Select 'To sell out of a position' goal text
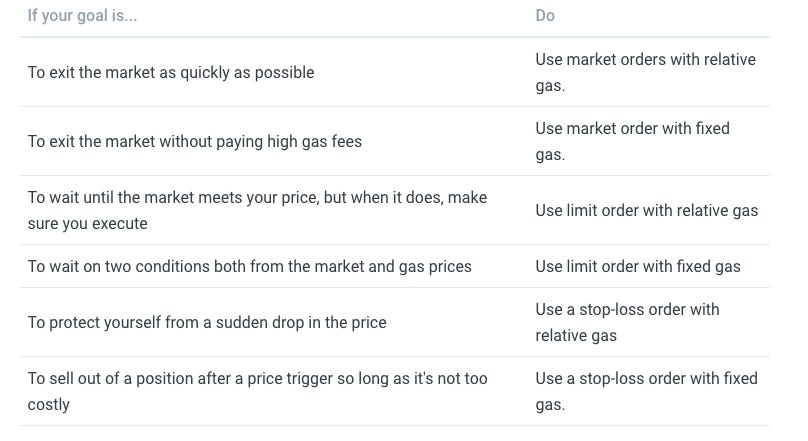The width and height of the screenshot is (808, 441). click(257, 392)
